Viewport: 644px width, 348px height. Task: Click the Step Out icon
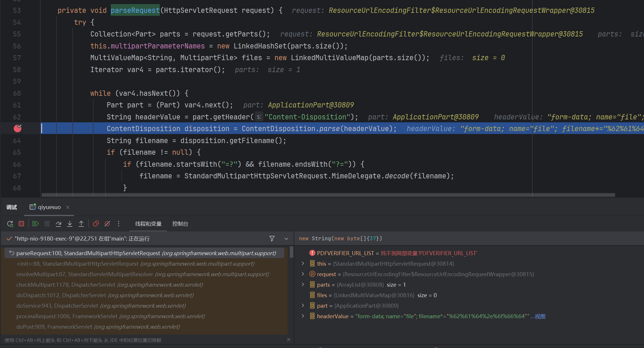click(81, 224)
